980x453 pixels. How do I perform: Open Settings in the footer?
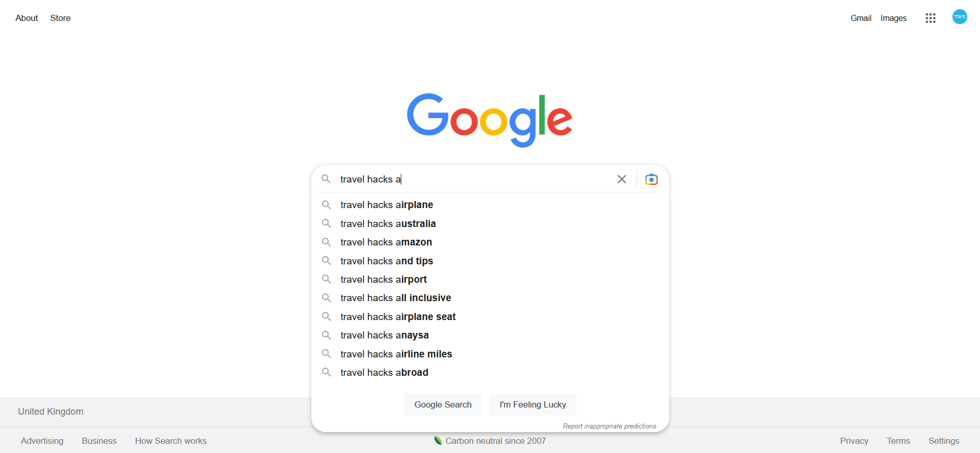click(944, 441)
